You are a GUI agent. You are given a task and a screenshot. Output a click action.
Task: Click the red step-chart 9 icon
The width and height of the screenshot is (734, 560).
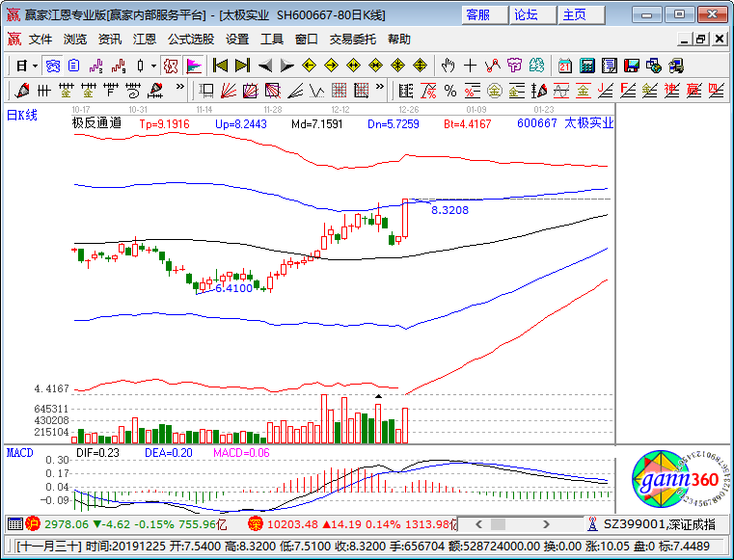(119, 66)
